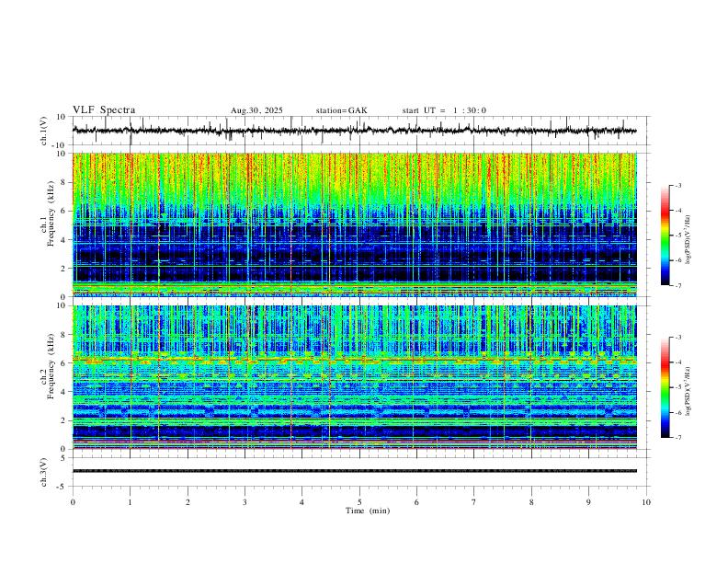Click the "-7" label on ch.1 color bar

(677, 285)
